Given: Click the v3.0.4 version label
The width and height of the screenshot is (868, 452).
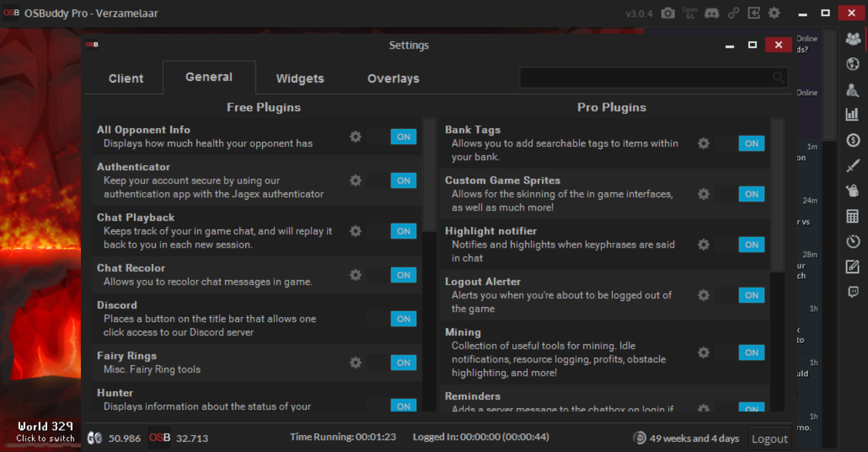Looking at the screenshot, I should (x=640, y=13).
